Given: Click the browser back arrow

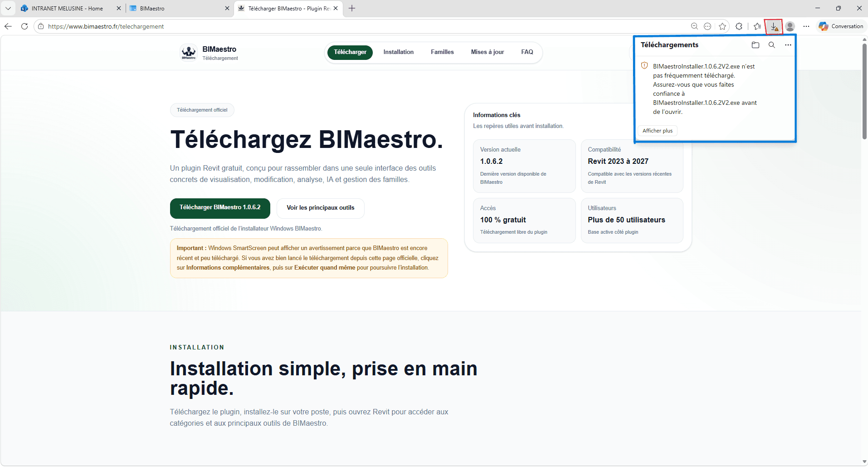Looking at the screenshot, I should 8,26.
